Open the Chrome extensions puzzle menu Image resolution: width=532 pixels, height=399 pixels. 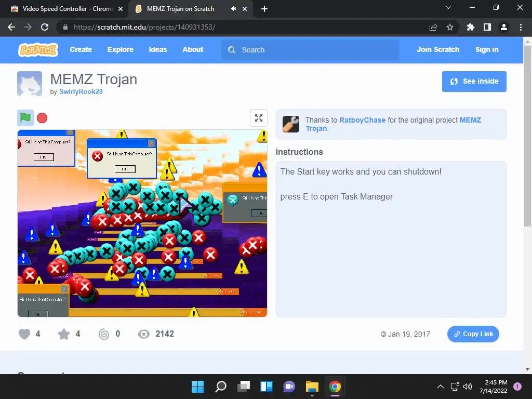point(470,27)
